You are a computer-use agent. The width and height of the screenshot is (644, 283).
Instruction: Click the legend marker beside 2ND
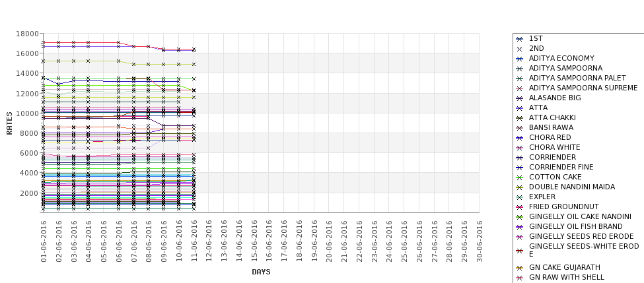click(x=520, y=49)
